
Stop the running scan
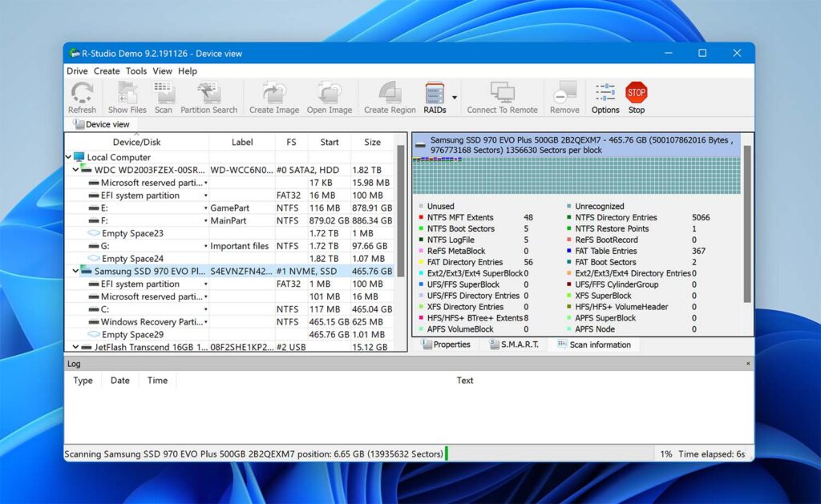(636, 92)
